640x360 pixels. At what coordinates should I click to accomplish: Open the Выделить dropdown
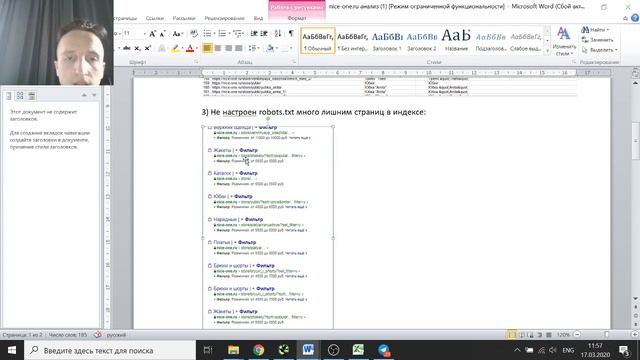600,50
